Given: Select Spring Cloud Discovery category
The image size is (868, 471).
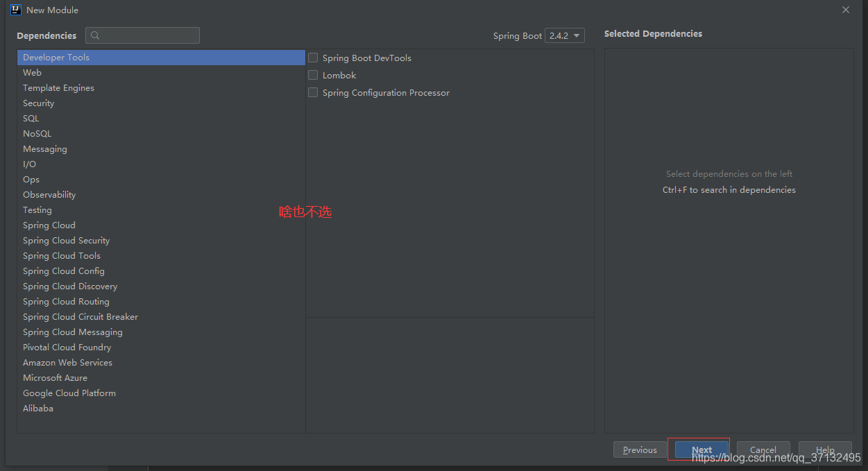Looking at the screenshot, I should pyautogui.click(x=161, y=286).
